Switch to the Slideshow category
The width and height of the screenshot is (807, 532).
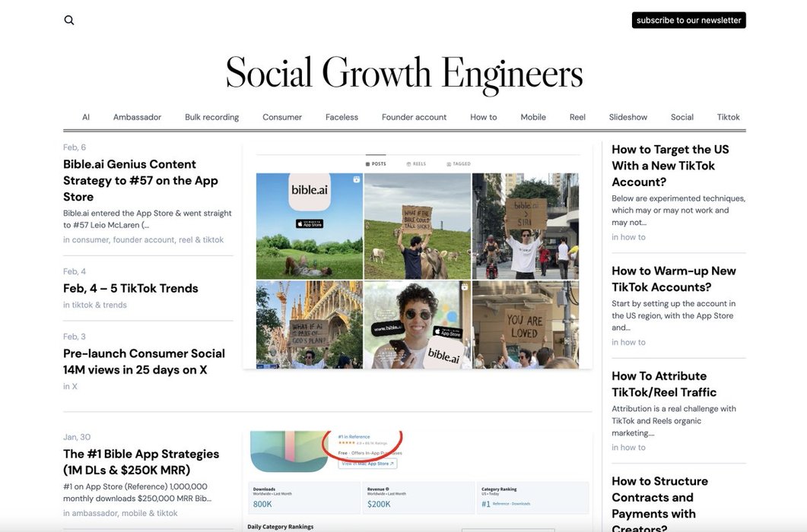tap(627, 117)
